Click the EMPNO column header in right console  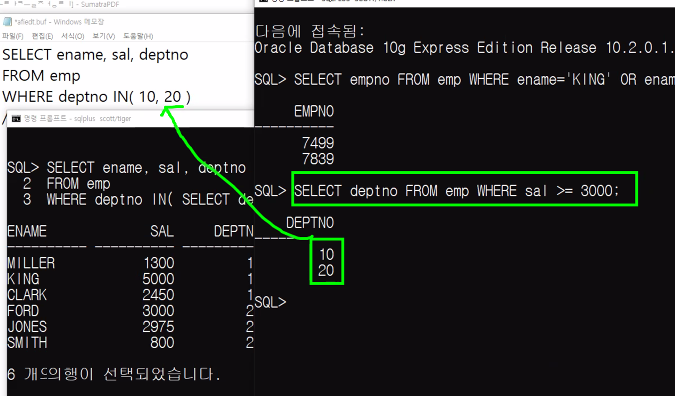314,111
